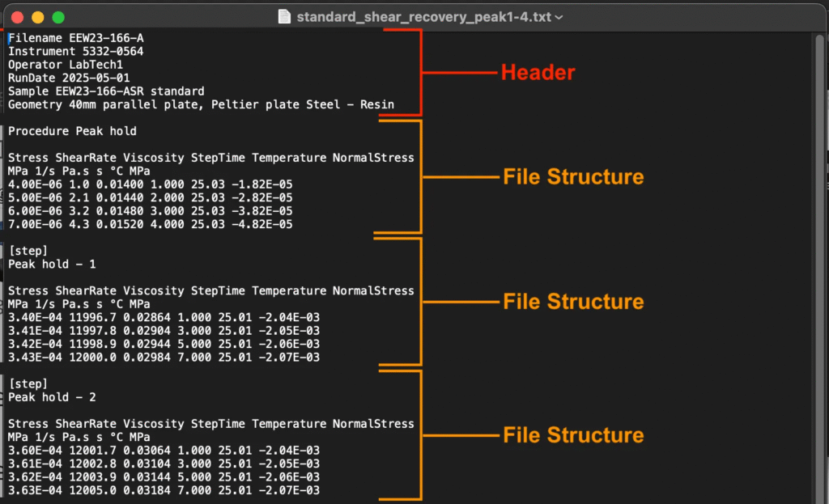Click the Procedure Peak hold line
Image resolution: width=829 pixels, height=504 pixels.
72,131
